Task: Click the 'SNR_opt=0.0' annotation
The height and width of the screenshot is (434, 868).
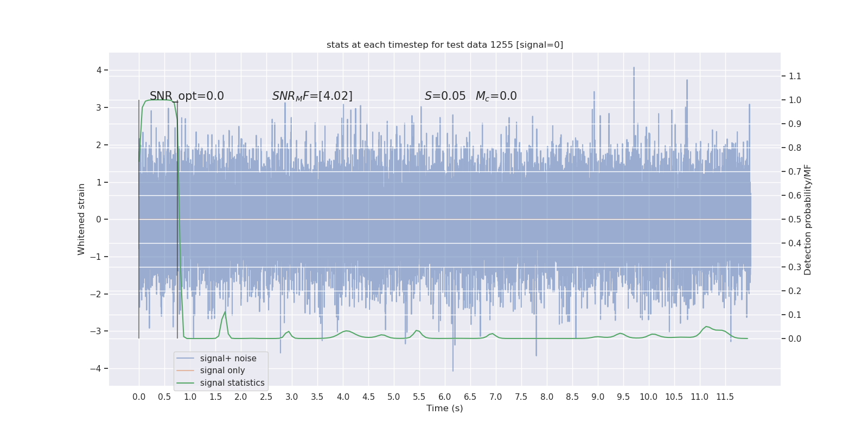Action: point(187,96)
